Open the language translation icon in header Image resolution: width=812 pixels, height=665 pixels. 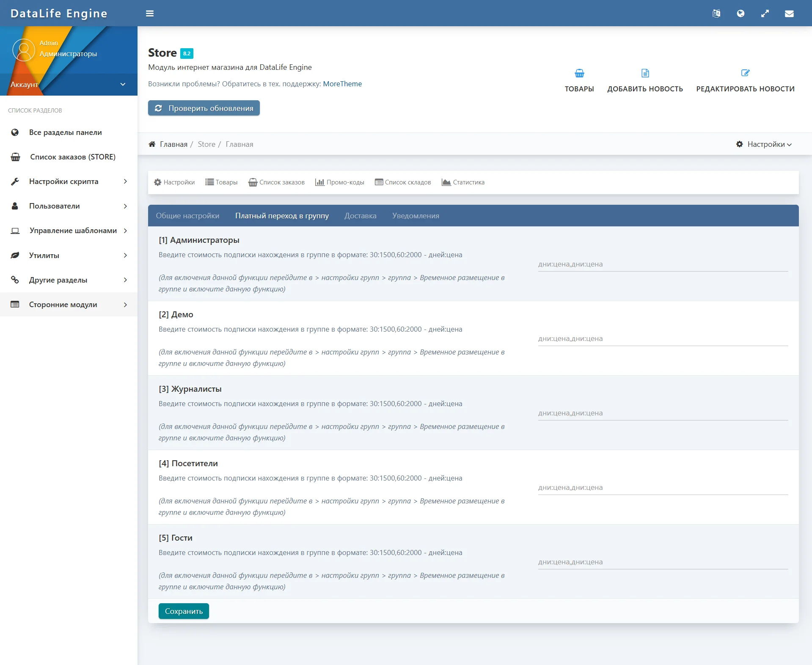coord(716,14)
